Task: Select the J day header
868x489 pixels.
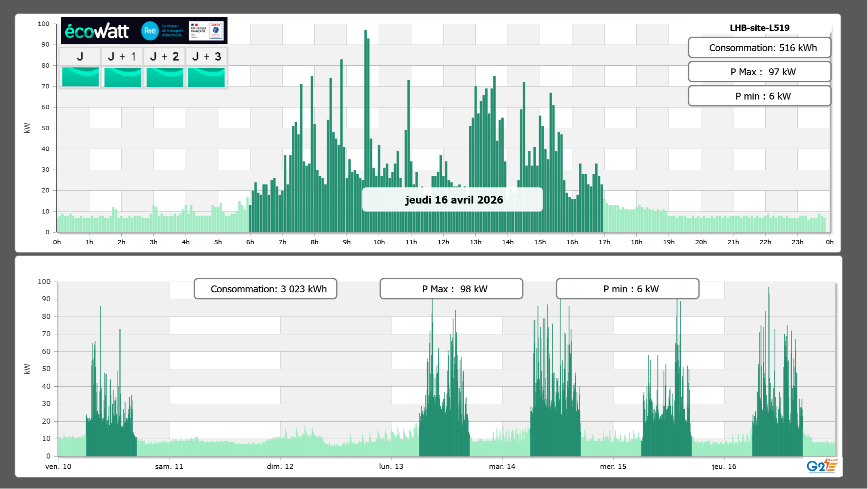Action: (80, 56)
